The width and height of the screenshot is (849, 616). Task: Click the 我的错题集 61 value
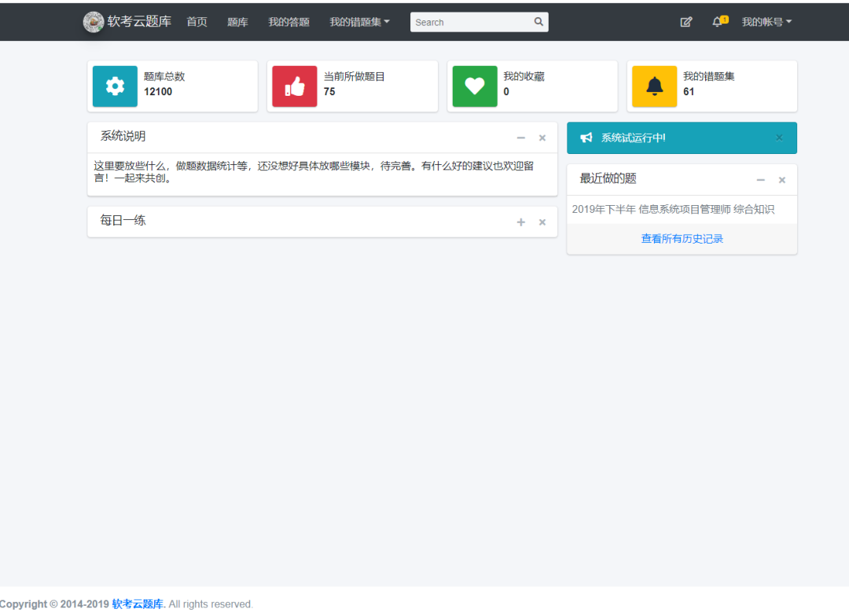689,91
